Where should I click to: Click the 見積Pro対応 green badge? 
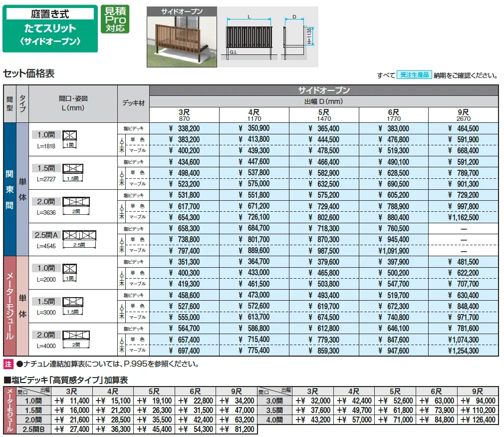coord(115,19)
